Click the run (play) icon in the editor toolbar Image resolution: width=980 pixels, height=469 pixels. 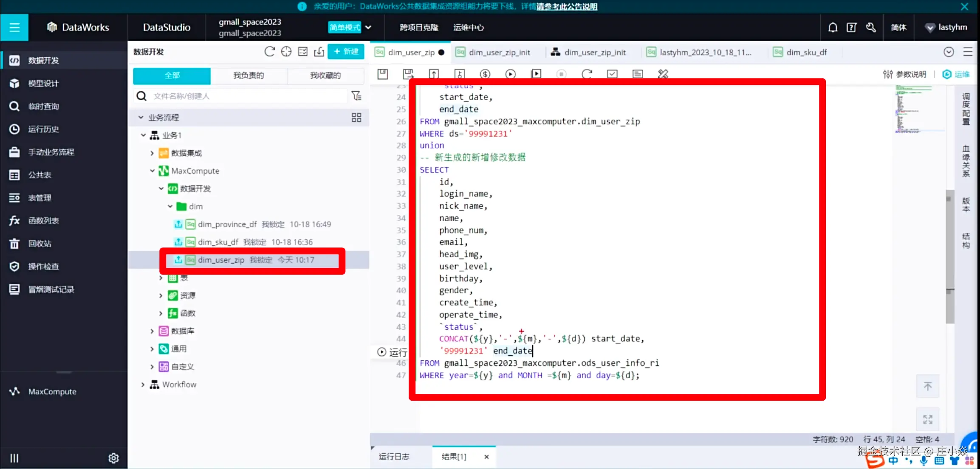[x=511, y=74]
